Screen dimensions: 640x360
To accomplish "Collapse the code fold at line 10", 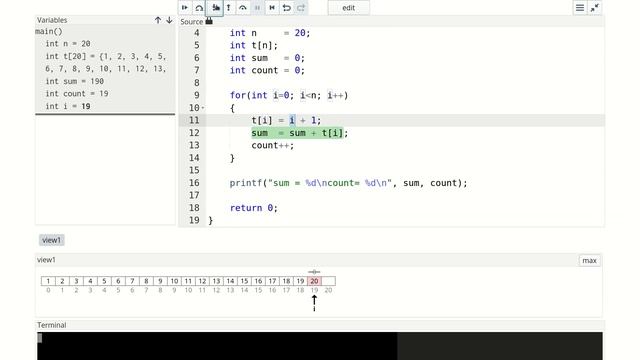I will (x=203, y=108).
